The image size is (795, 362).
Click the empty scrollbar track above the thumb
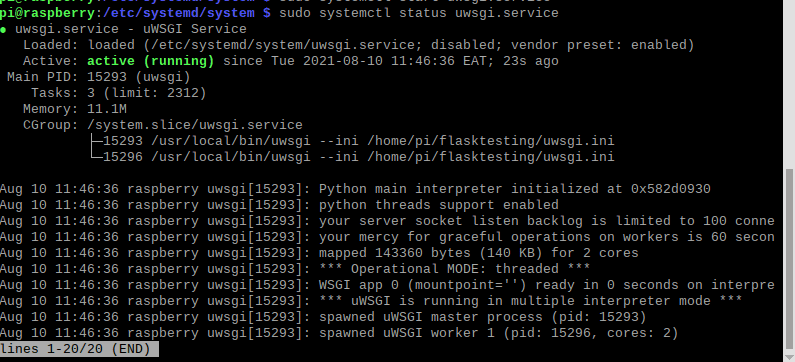[x=789, y=84]
